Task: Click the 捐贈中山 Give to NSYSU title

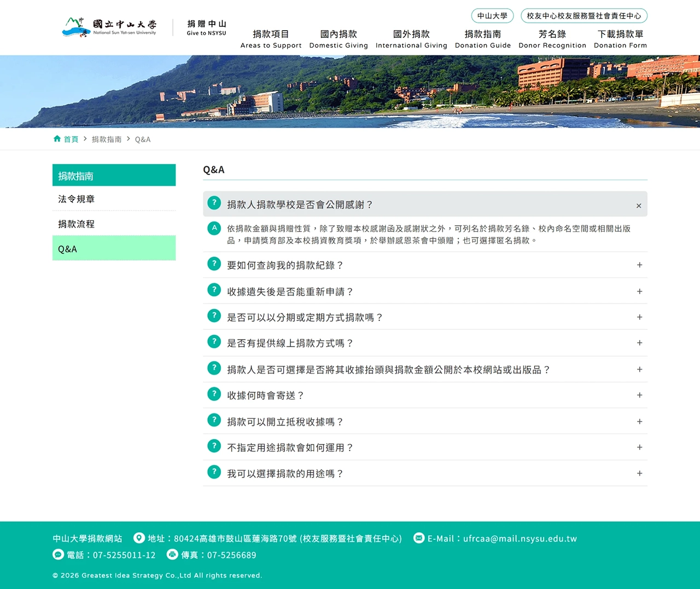Action: (x=207, y=27)
